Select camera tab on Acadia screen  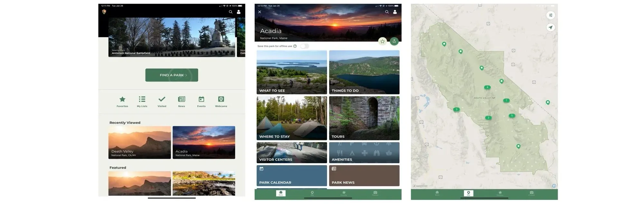coord(375,193)
